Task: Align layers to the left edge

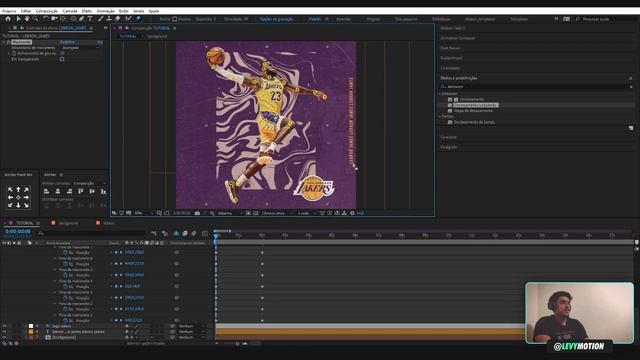Action: pyautogui.click(x=47, y=191)
